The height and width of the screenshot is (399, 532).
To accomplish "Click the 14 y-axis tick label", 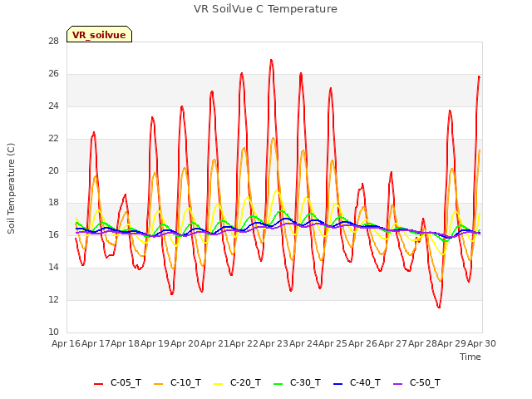I will [53, 268].
